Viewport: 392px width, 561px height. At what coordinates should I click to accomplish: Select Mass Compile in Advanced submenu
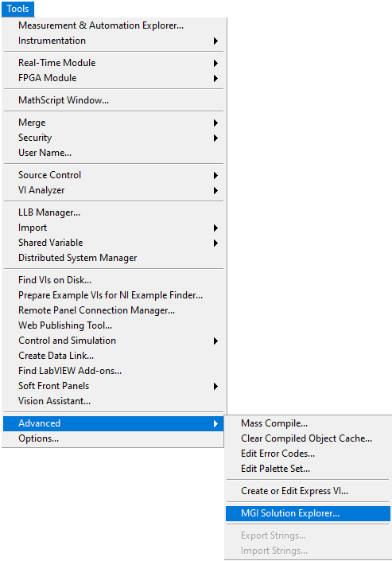(308, 423)
